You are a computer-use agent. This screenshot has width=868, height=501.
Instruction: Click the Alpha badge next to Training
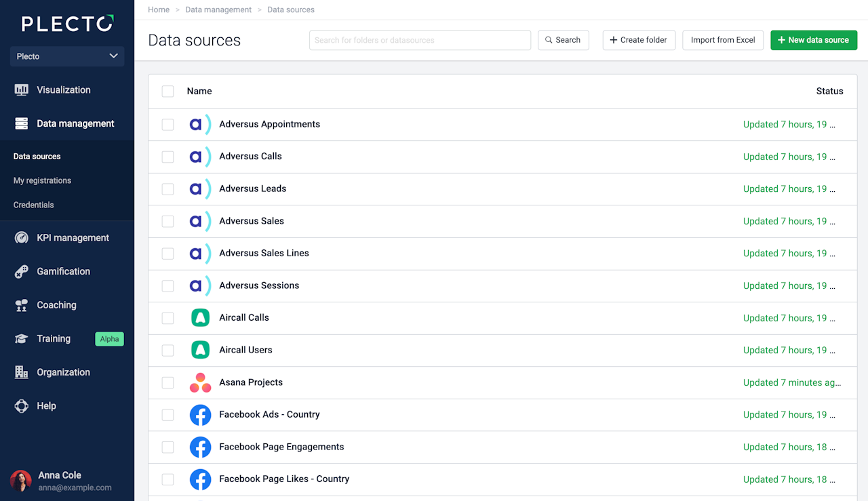(109, 339)
